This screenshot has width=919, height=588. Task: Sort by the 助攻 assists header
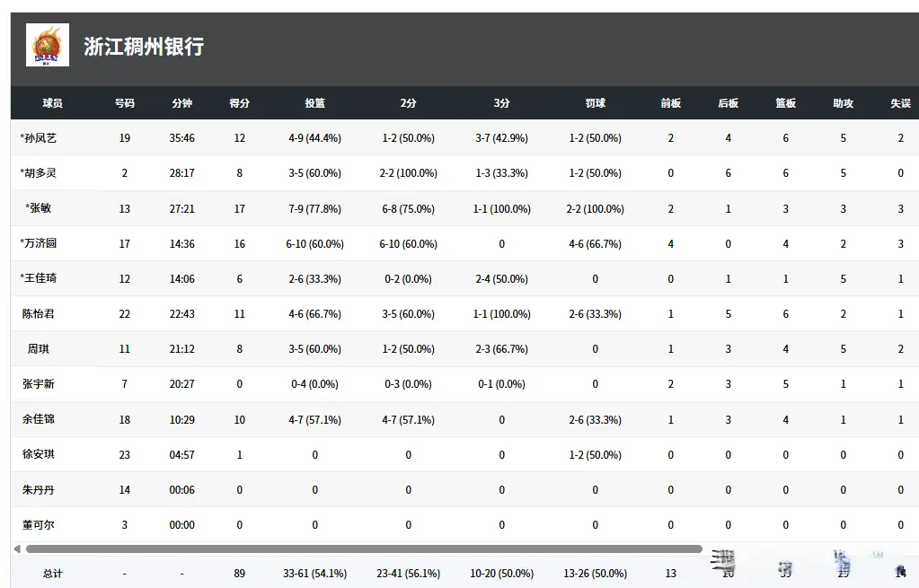point(842,103)
